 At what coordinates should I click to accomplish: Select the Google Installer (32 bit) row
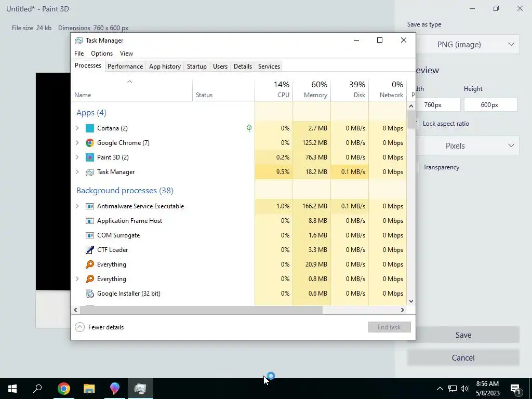(239, 294)
